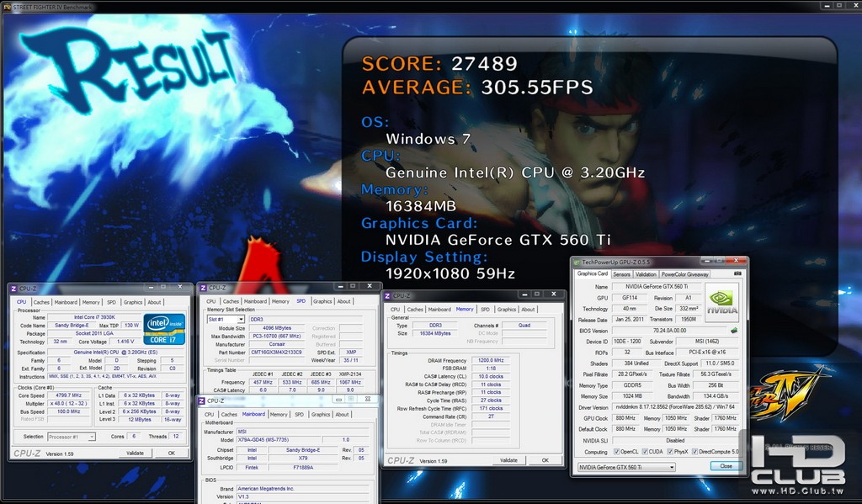Click the Close button in GPU-Z
The height and width of the screenshot is (504, 862).
726,466
